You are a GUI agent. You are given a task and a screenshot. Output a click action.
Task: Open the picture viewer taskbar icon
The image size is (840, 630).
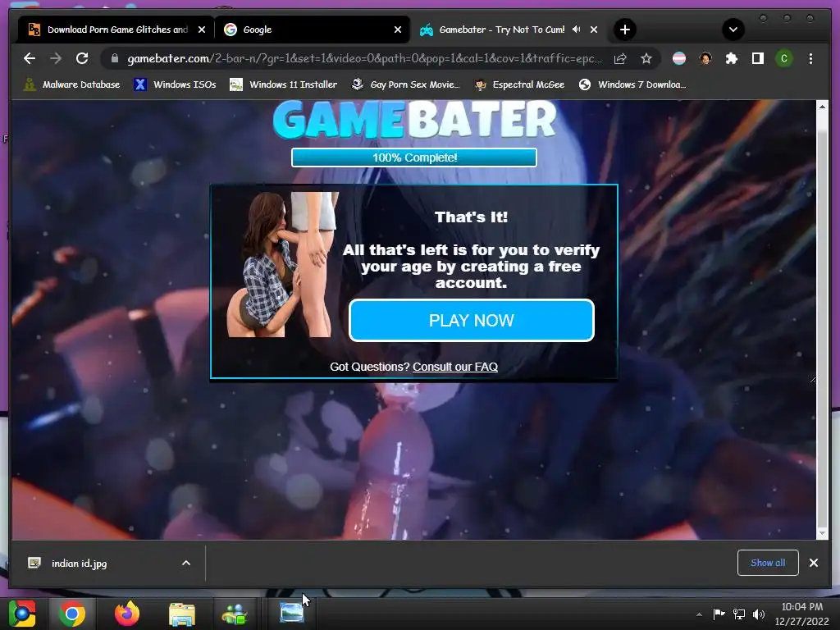(x=292, y=614)
